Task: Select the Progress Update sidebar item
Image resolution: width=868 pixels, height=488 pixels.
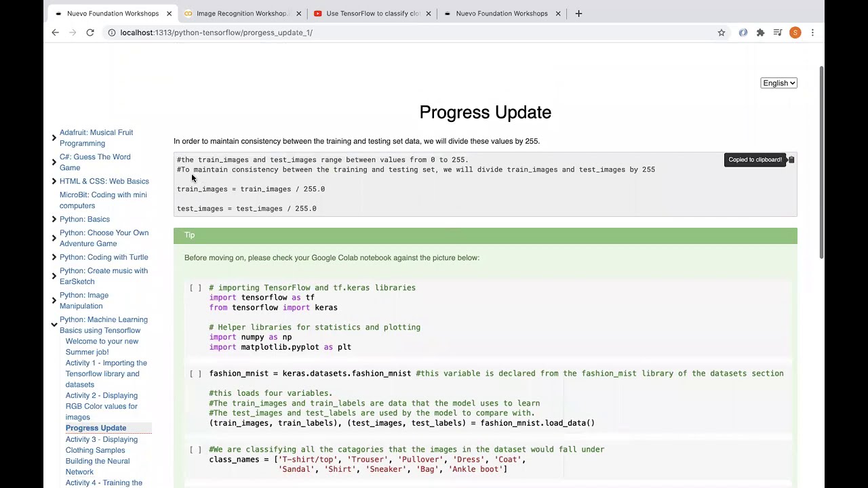Action: pos(96,428)
